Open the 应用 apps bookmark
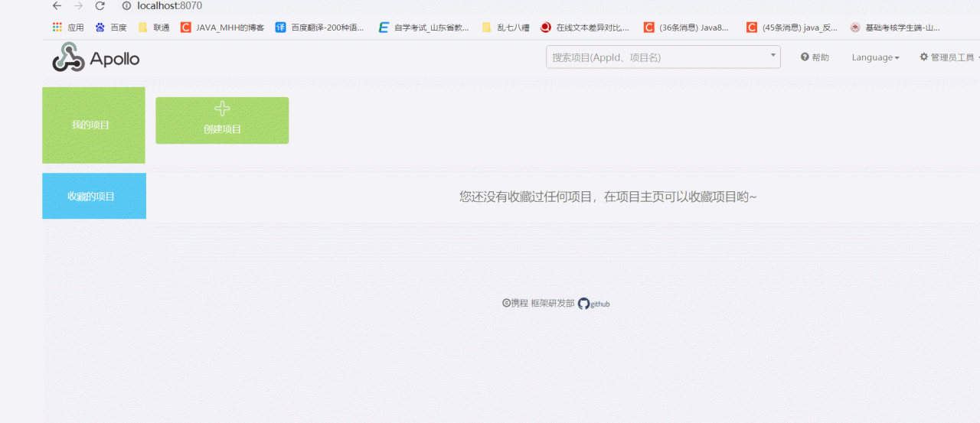 click(x=68, y=28)
